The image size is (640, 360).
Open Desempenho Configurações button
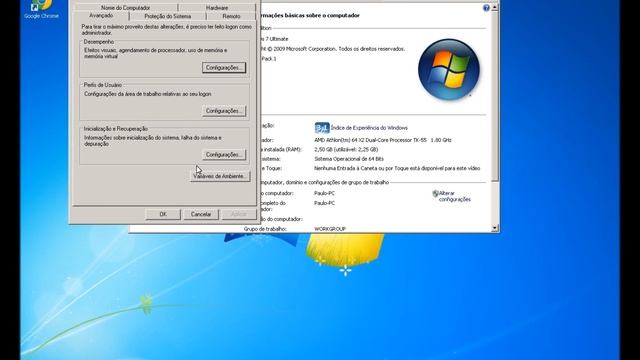click(224, 67)
